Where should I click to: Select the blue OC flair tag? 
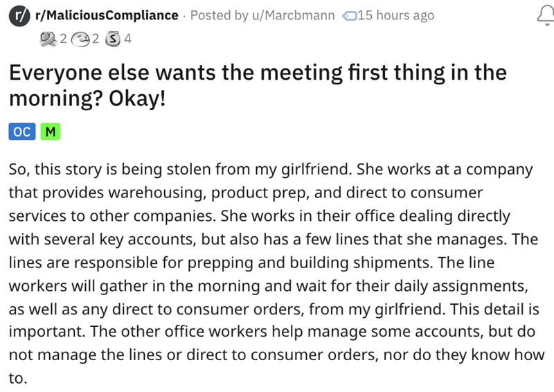click(x=21, y=131)
